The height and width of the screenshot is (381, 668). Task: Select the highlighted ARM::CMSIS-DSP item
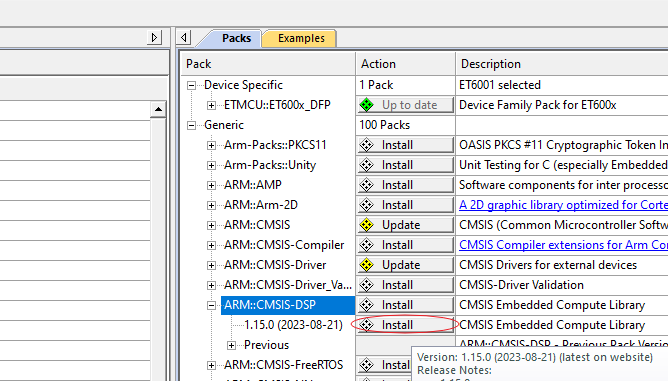(x=288, y=305)
